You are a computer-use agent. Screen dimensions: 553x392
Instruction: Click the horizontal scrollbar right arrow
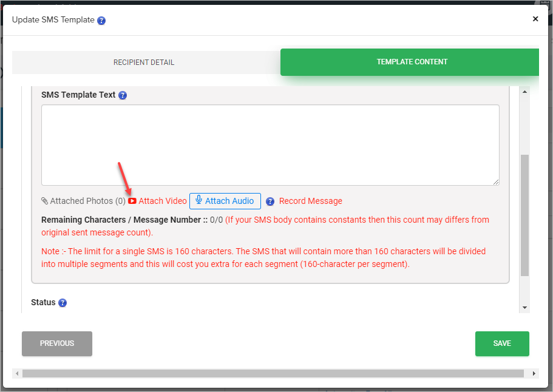click(534, 373)
